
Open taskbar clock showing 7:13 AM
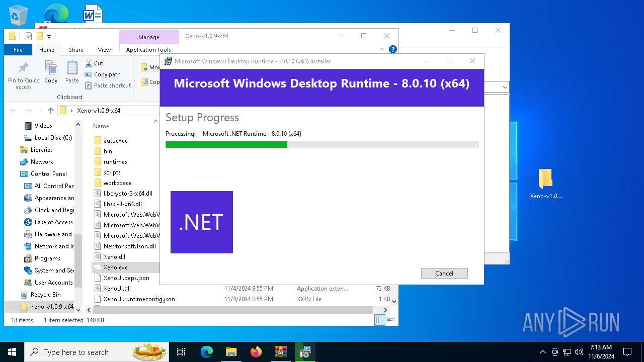point(601,352)
